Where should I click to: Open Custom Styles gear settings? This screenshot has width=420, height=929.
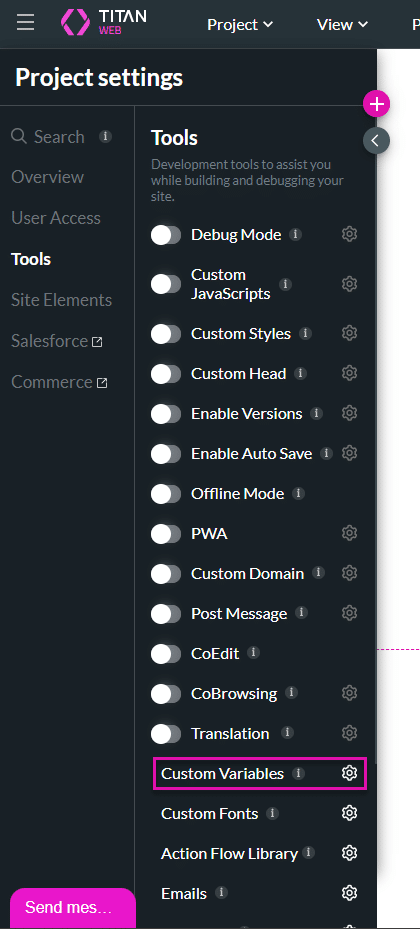350,334
